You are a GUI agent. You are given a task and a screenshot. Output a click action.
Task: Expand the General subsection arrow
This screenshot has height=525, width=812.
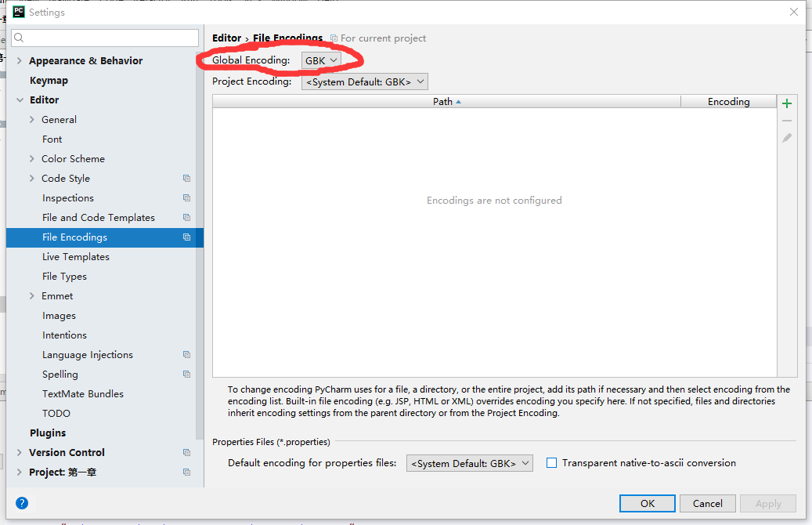[x=31, y=120]
